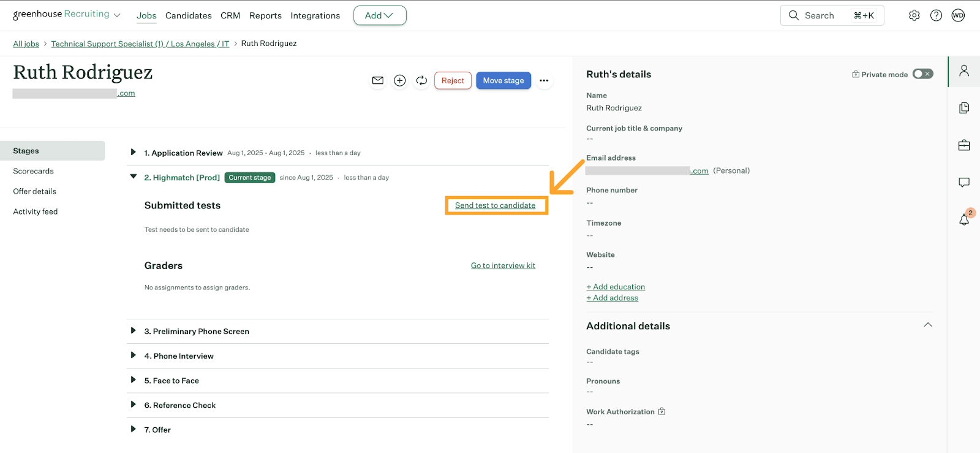Collapse the Additional details section
Screen dimensions: 980x453
click(x=928, y=325)
